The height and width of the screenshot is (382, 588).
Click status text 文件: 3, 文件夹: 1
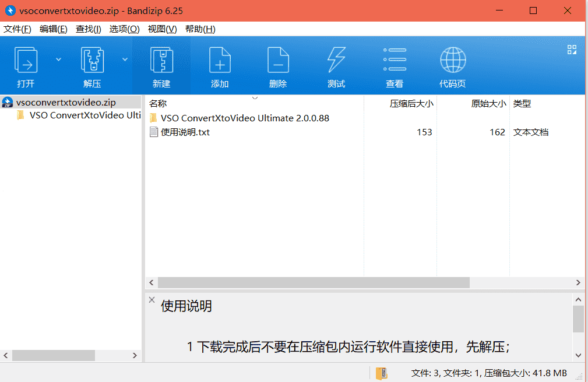pos(446,373)
